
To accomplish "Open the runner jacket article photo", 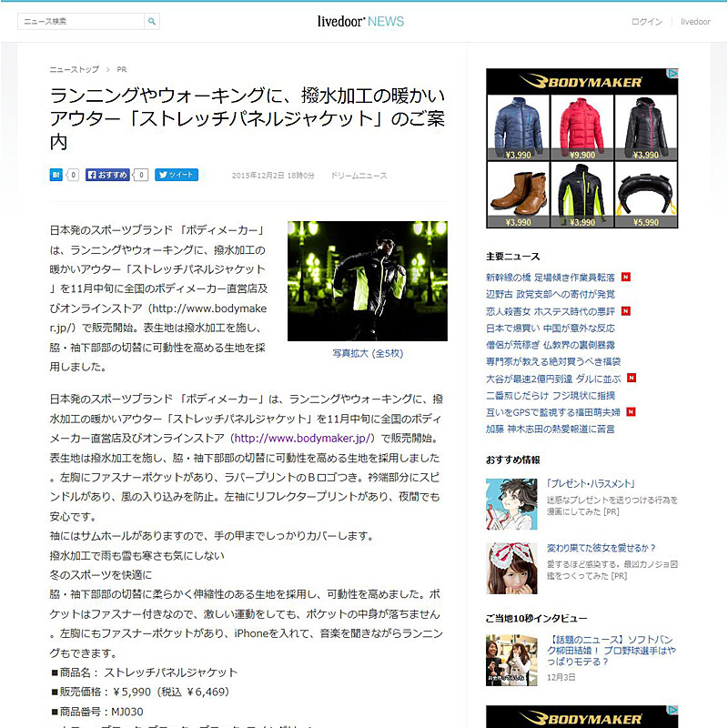I will [368, 281].
